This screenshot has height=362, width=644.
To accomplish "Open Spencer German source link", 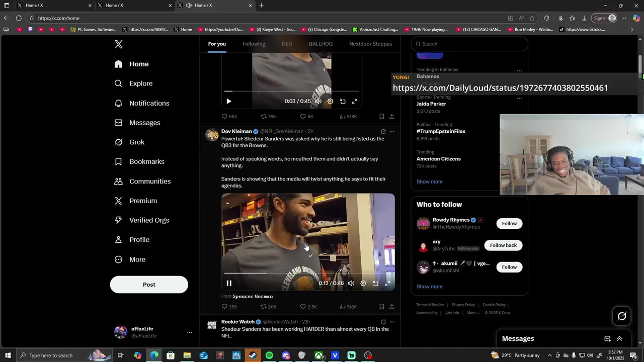I will [253, 296].
